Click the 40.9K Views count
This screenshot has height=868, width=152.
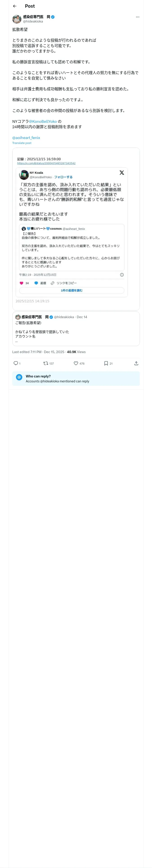(76, 352)
